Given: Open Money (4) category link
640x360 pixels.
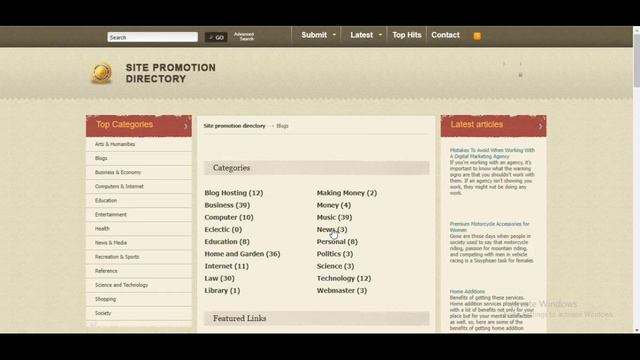Looking at the screenshot, I should coord(333,205).
